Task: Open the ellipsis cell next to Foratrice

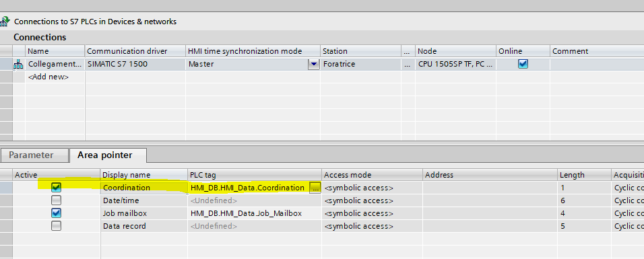Action: tap(408, 64)
